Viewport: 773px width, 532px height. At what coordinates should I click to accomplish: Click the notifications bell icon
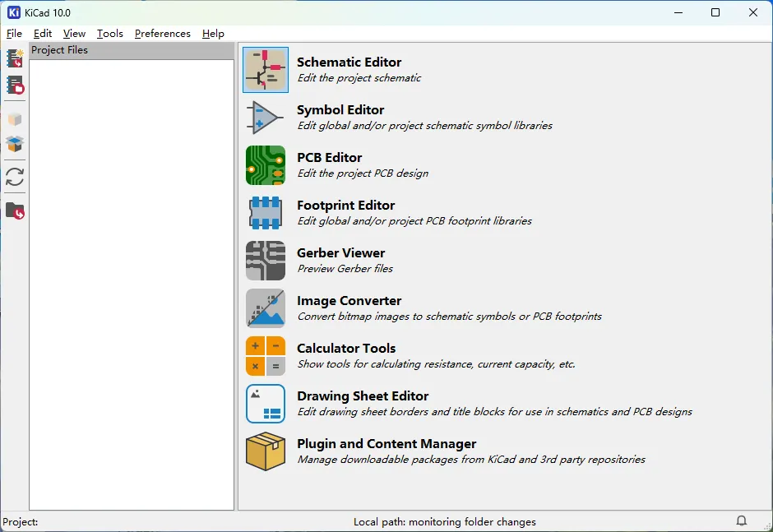[742, 520]
